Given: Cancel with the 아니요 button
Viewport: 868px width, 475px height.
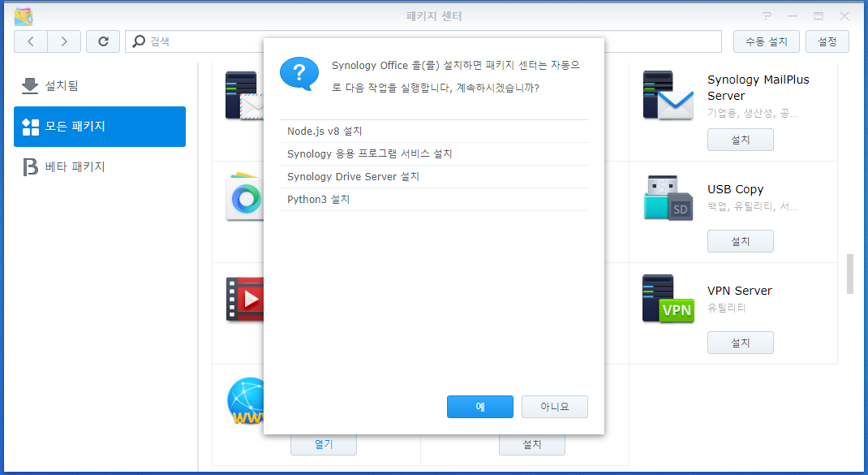Looking at the screenshot, I should pos(555,407).
